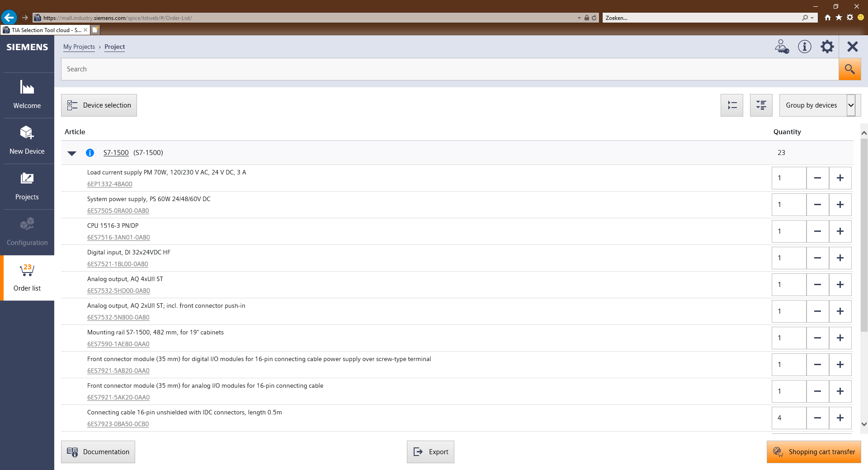Open article link 6EP1332-4BA00
This screenshot has width=868, height=470.
[x=110, y=184]
